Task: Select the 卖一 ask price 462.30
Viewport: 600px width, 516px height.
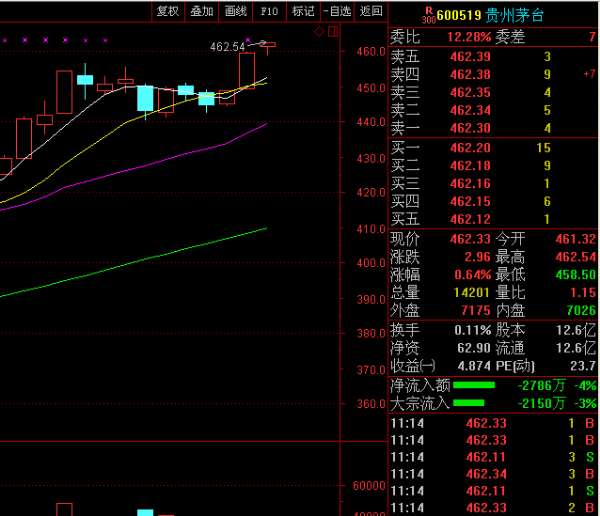Action: pos(470,128)
